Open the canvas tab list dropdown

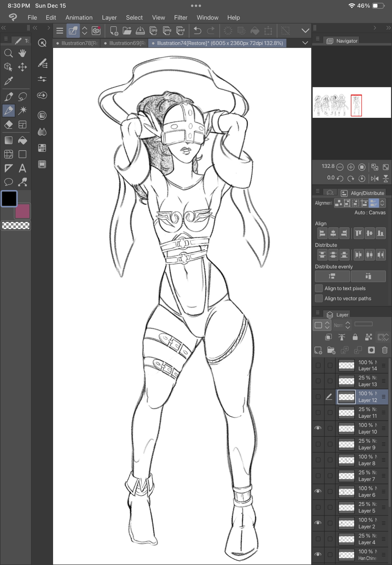coord(305,43)
